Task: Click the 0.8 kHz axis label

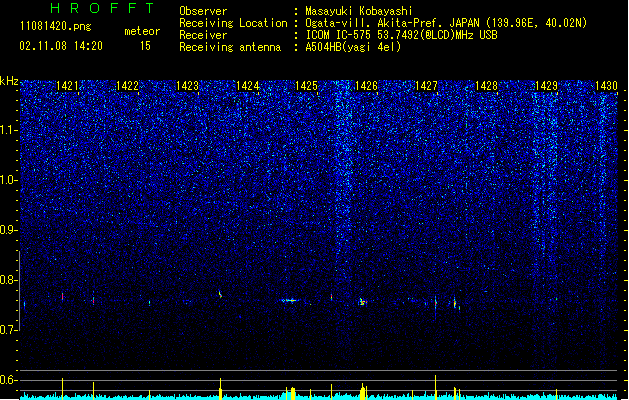Action: pos(9,280)
